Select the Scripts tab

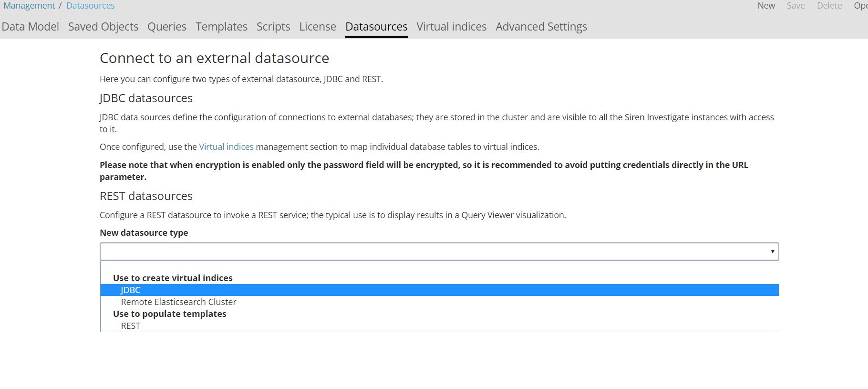(273, 27)
